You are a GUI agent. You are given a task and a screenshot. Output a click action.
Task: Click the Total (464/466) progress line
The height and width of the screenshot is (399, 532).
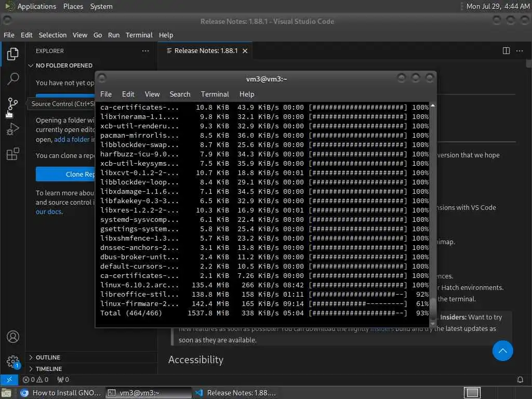pos(264,313)
